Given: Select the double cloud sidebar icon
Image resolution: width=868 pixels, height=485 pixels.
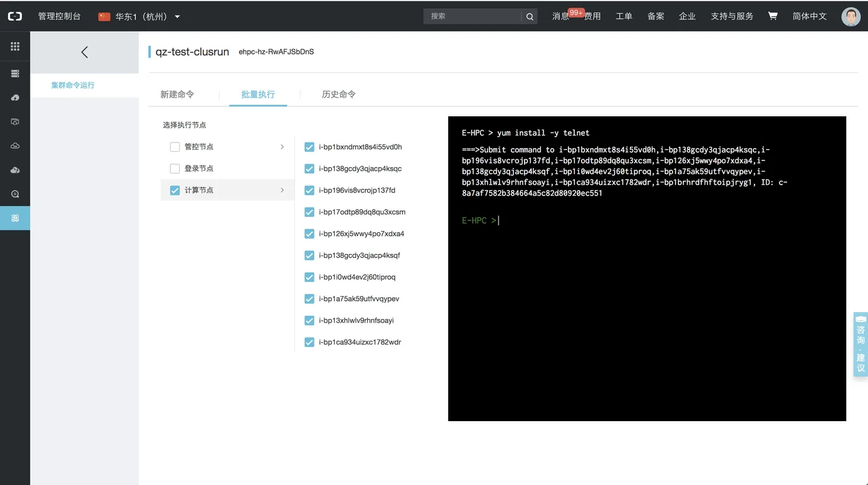Looking at the screenshot, I should click(15, 170).
